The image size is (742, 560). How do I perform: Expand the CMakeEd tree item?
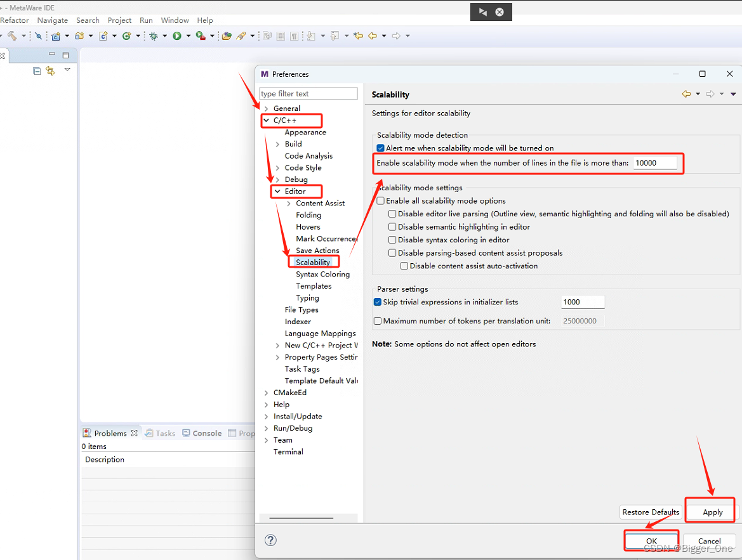[x=265, y=392]
